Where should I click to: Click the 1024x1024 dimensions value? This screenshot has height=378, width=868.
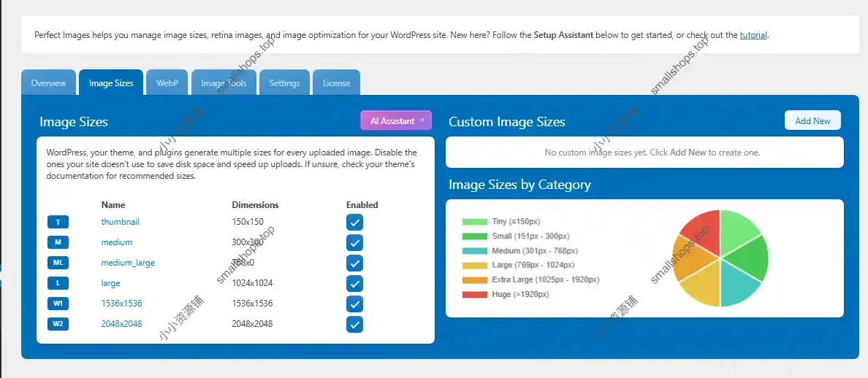pos(252,283)
